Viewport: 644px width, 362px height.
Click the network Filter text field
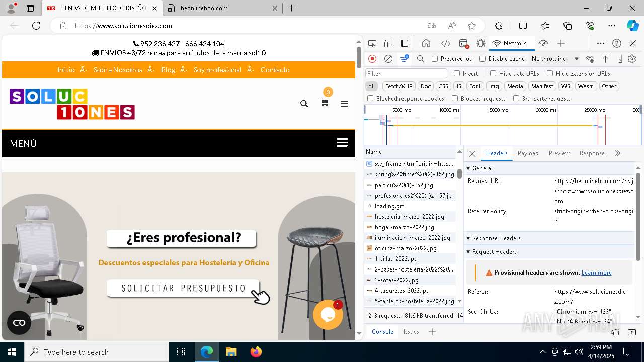pos(406,73)
